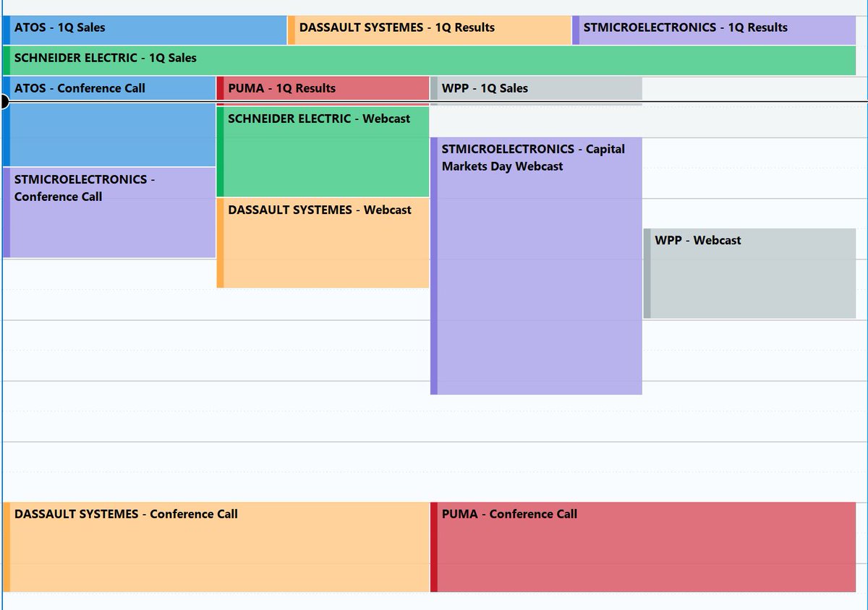The image size is (868, 610).
Task: Open STMICROELECTRONICS Capital Markets Day Webcast
Action: point(536,266)
